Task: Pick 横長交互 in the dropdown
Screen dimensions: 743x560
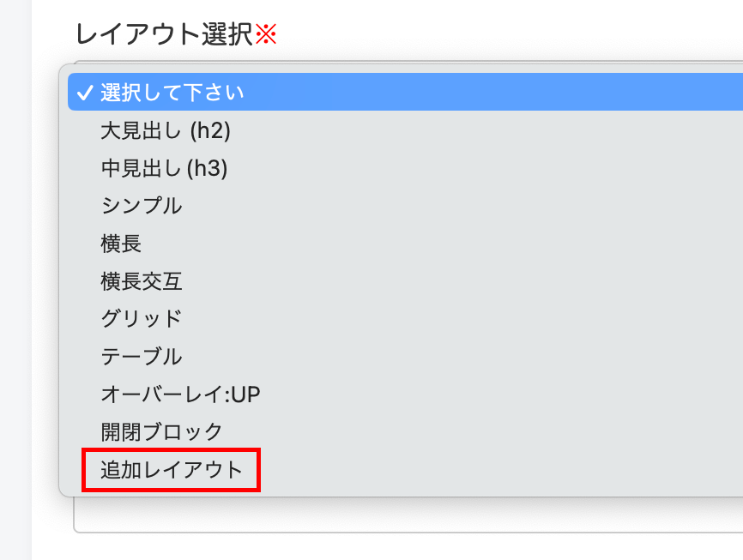Action: click(142, 281)
